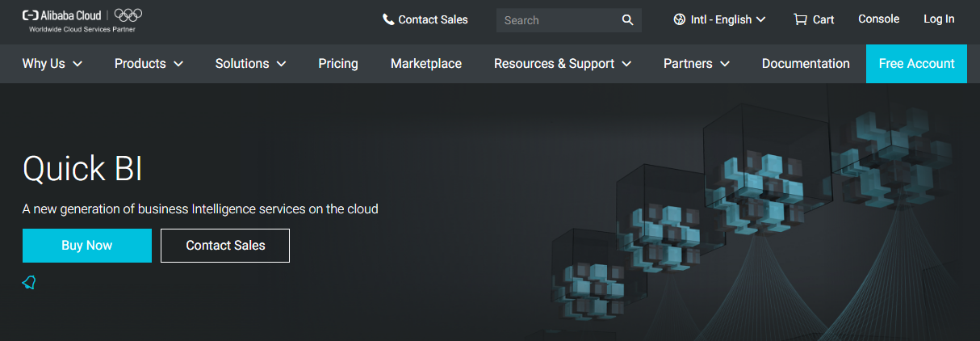
Task: Click Log In
Action: point(939,19)
